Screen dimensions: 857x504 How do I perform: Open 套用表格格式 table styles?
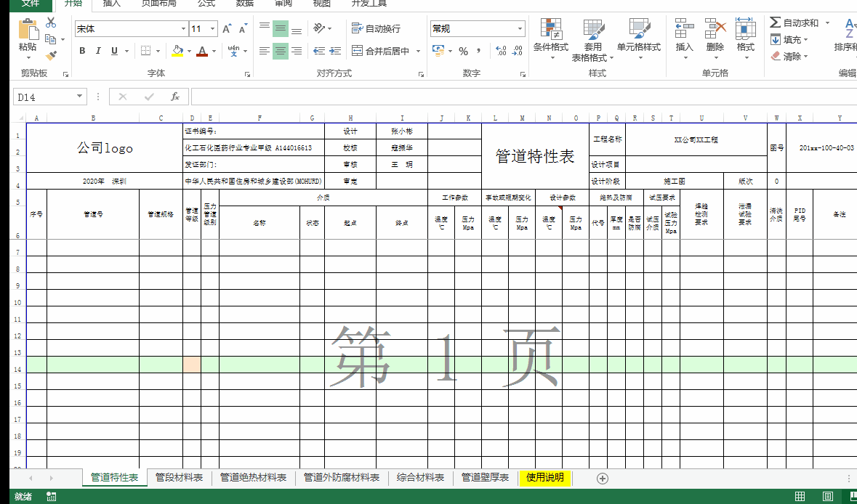click(x=592, y=39)
